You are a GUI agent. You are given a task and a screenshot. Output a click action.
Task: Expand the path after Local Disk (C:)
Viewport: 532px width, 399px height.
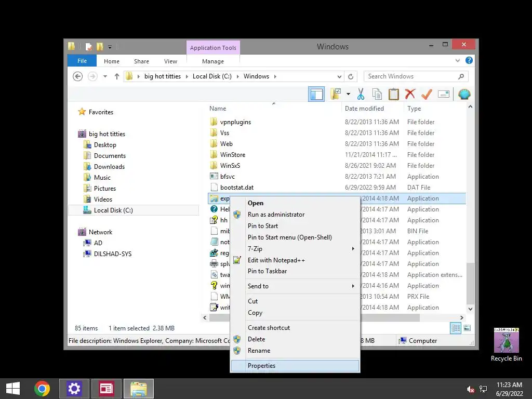[x=237, y=76]
